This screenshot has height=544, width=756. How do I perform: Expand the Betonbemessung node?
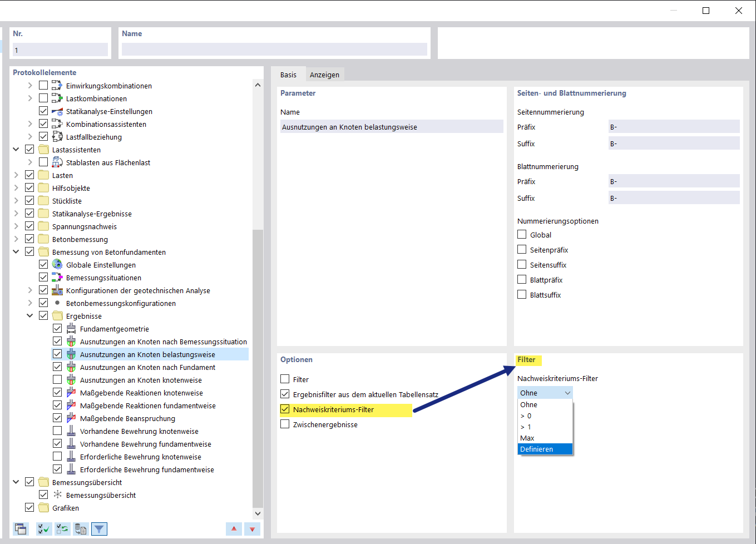[16, 239]
